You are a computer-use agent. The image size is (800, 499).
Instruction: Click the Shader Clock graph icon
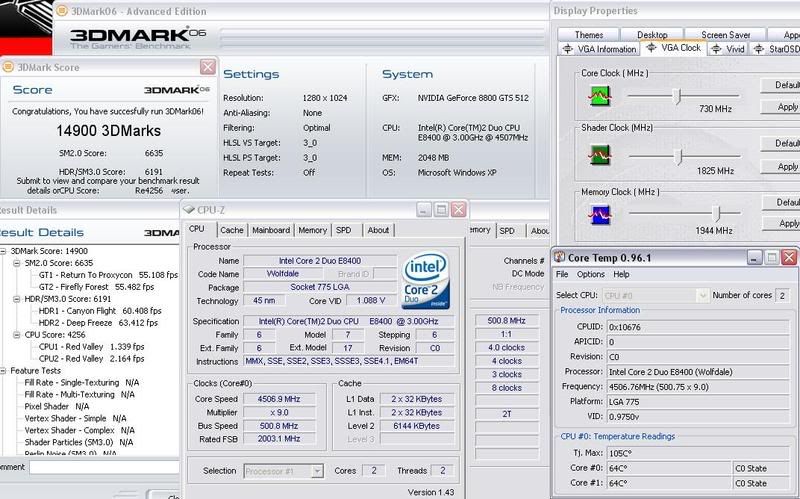(x=599, y=153)
